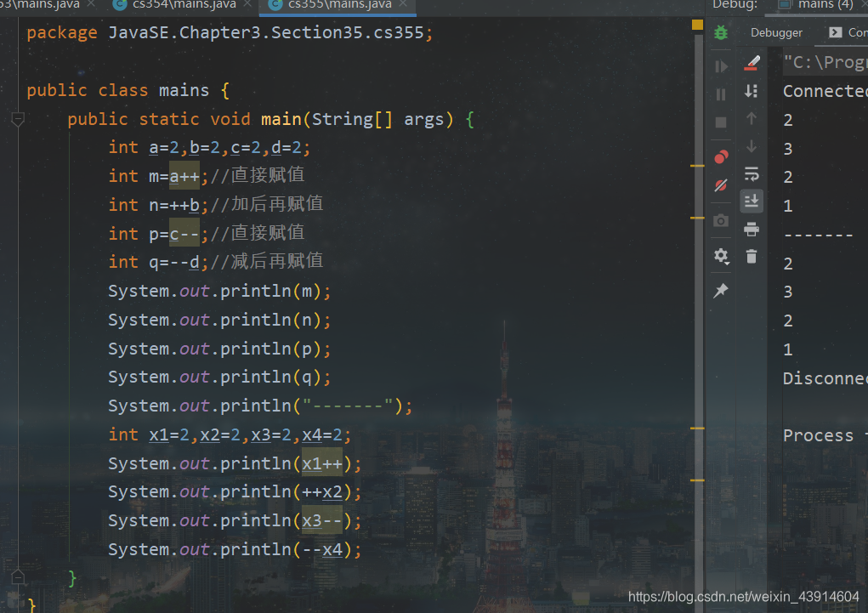Click the main method name in signature
Screen dimensions: 868x613
pyautogui.click(x=281, y=119)
